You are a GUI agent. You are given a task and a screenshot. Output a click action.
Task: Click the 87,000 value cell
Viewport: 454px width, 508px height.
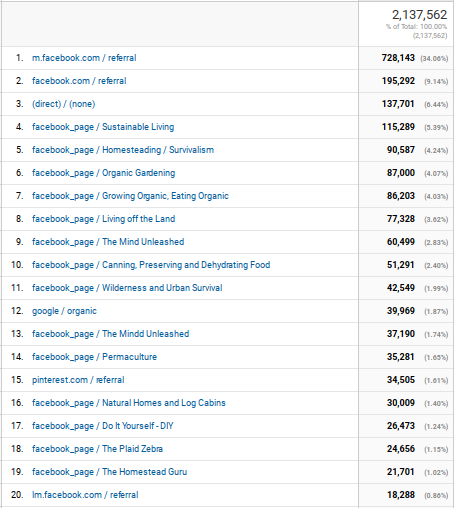[x=401, y=173]
